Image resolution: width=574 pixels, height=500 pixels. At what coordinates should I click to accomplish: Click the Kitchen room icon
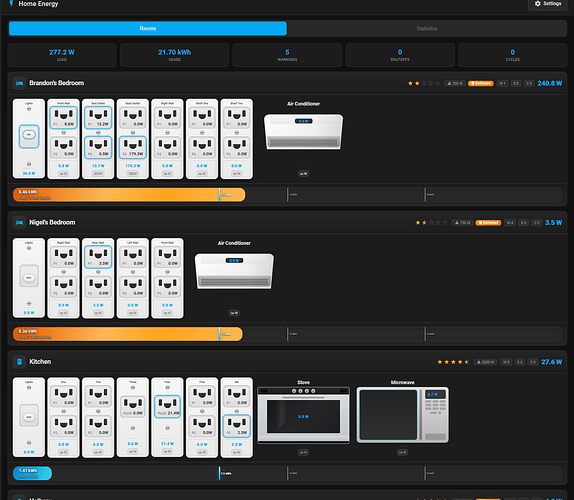19,362
